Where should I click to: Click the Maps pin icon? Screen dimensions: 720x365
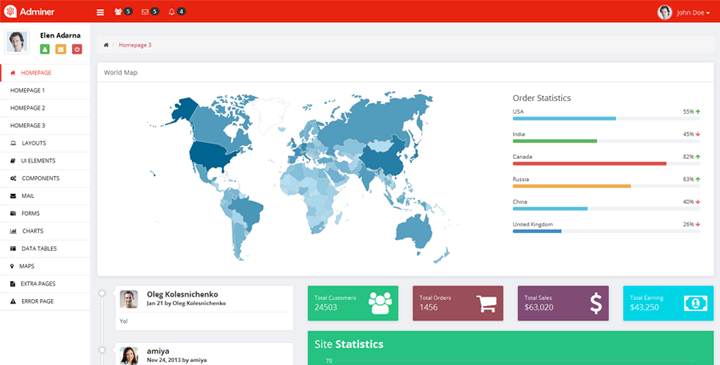tap(12, 266)
